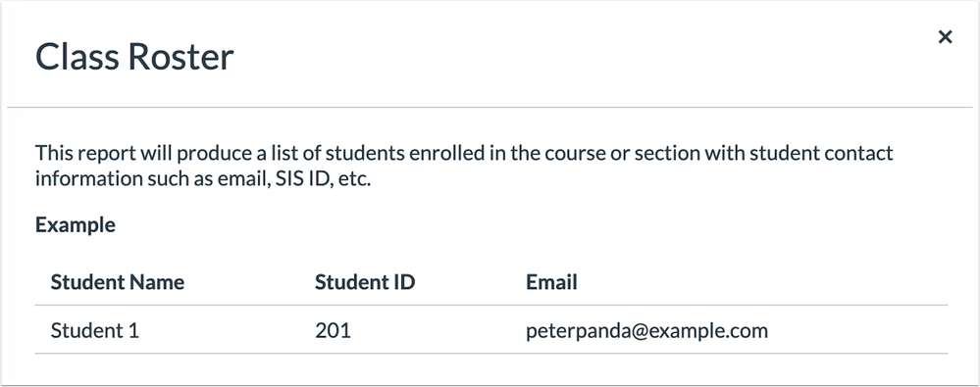Click the 201 student ID cell
This screenshot has width=980, height=387.
[334, 330]
